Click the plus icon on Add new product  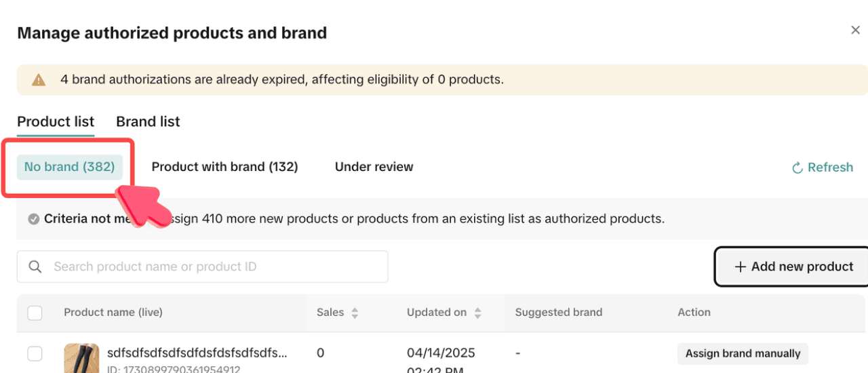click(x=741, y=267)
